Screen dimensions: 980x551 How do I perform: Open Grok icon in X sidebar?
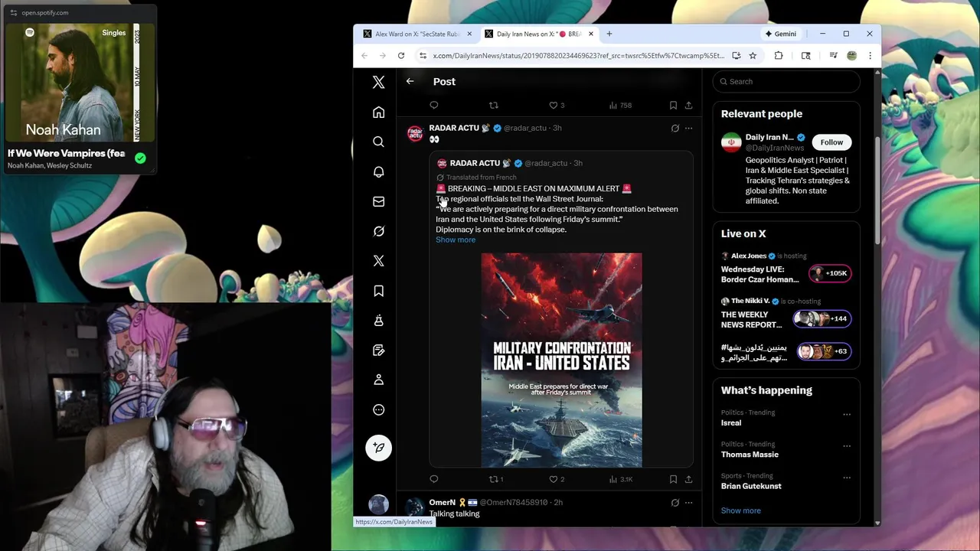point(378,231)
